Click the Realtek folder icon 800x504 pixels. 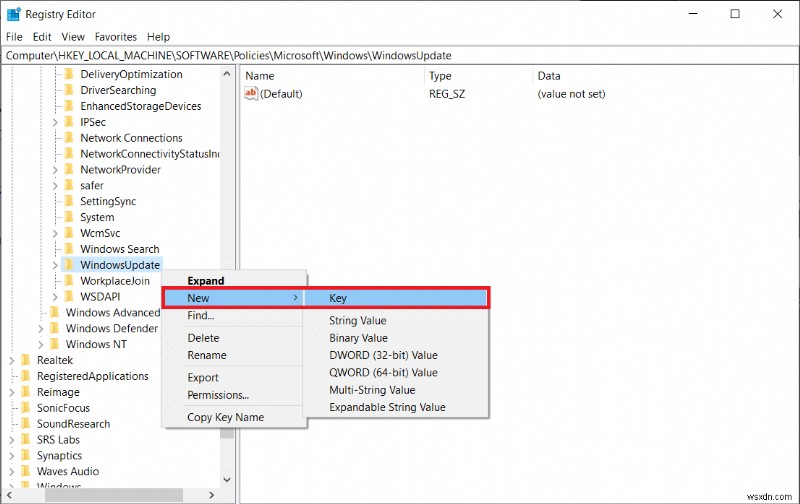(26, 360)
